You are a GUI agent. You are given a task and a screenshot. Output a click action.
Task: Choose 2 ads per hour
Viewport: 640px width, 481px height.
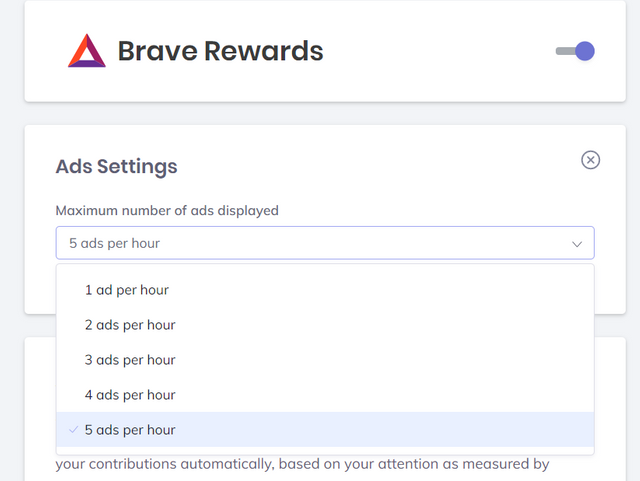coord(325,325)
